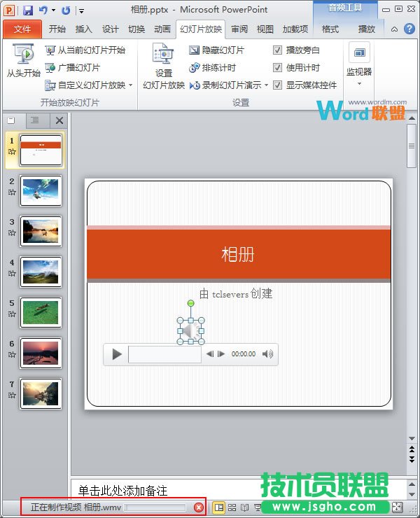Viewport: 420px width, 518px height.
Task: Open the 视图 ribbon tab
Action: pyautogui.click(x=265, y=29)
